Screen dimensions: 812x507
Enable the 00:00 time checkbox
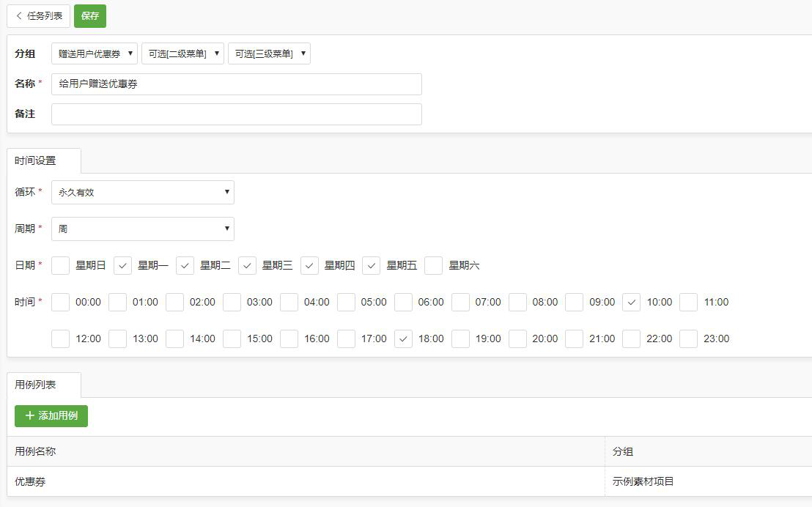pos(60,302)
